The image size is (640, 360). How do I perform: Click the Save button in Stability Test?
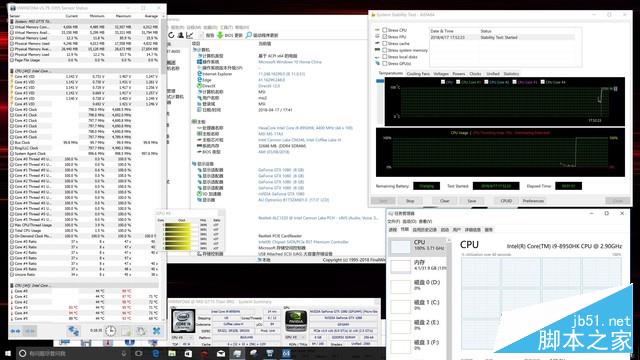pyautogui.click(x=472, y=201)
